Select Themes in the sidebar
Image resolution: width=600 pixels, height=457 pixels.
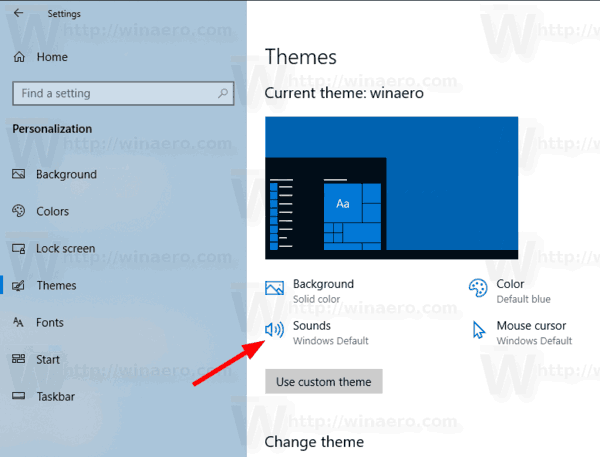(x=56, y=286)
